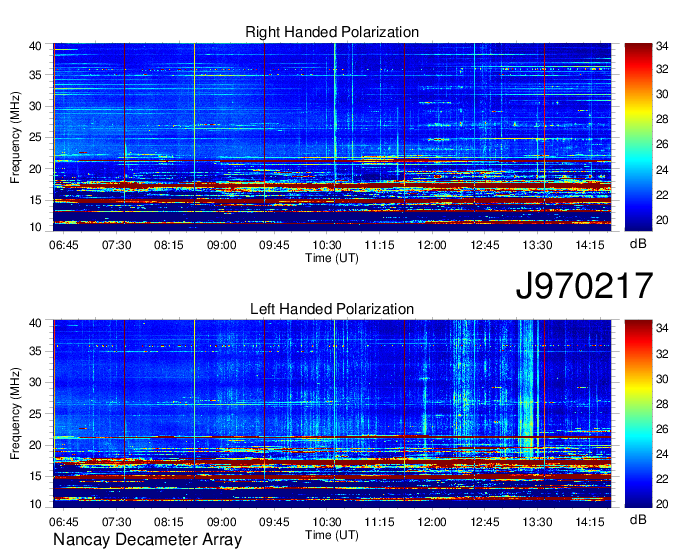680x552 pixels.
Task: Click the "20" frequency tick on the right-handed plot
Action: tap(35, 169)
